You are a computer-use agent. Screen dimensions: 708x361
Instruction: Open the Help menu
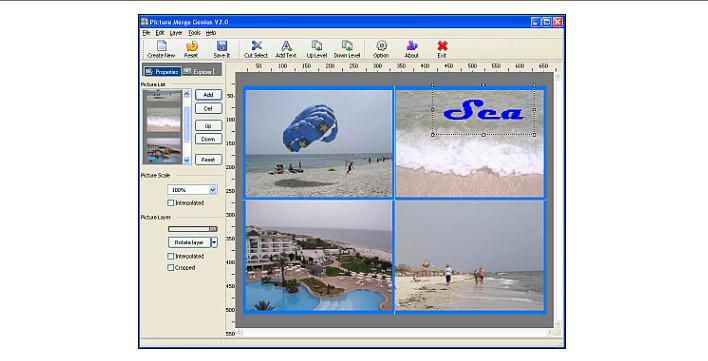click(x=211, y=32)
